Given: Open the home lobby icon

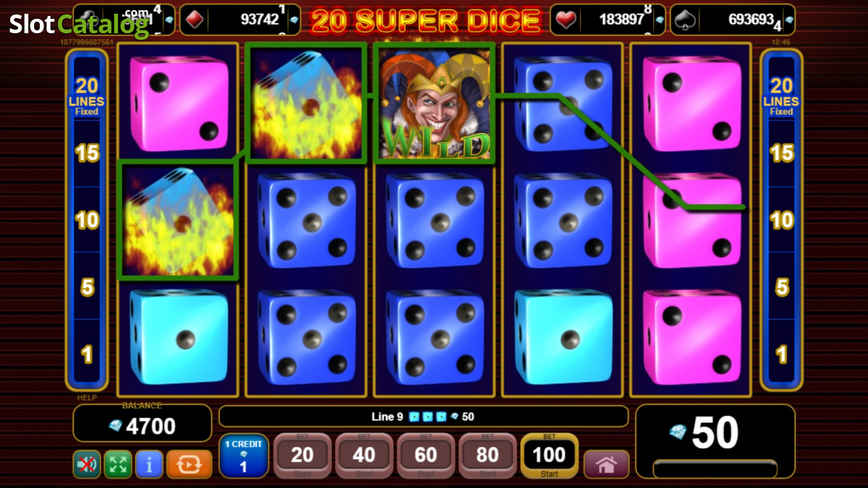Looking at the screenshot, I should (606, 464).
